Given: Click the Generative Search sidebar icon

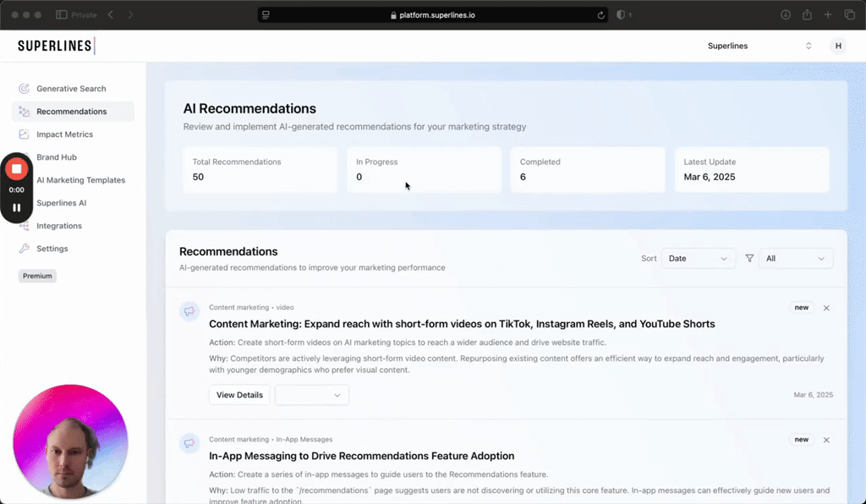Looking at the screenshot, I should 24,88.
